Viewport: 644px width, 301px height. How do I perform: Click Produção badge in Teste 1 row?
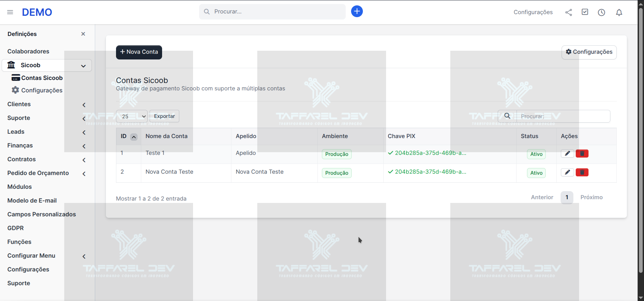tap(337, 154)
